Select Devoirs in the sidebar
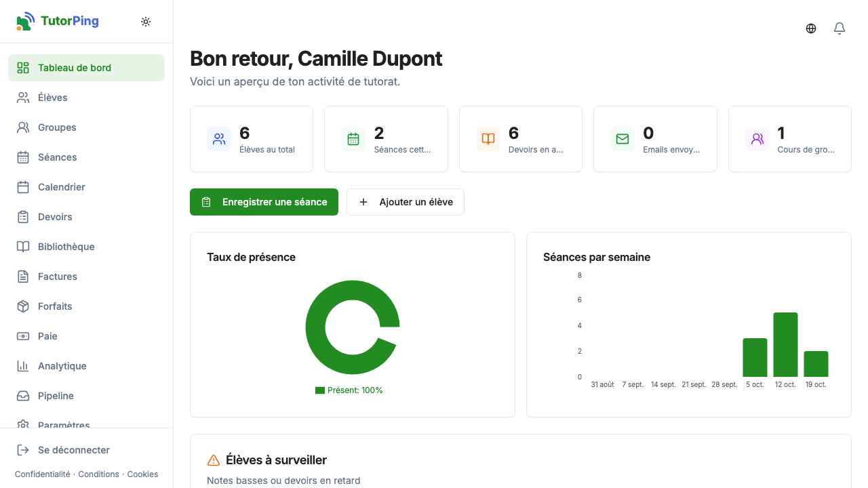Viewport: 868px width, 488px height. pyautogui.click(x=86, y=217)
